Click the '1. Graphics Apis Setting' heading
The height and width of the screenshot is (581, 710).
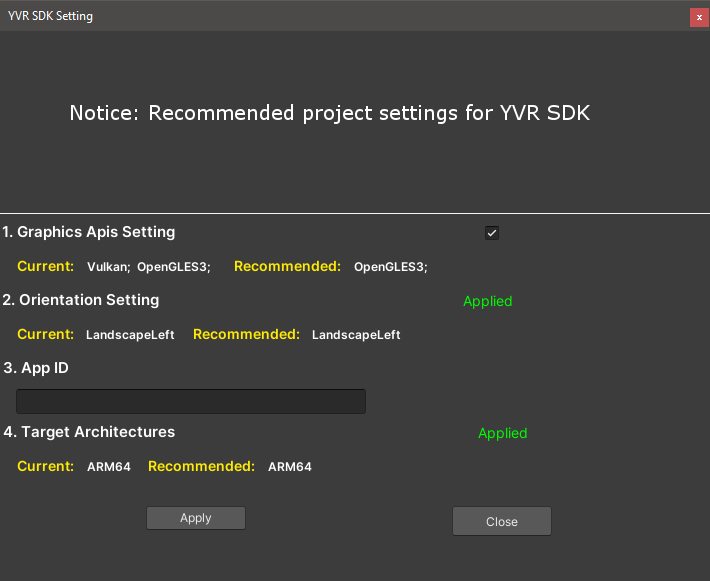[x=89, y=232]
